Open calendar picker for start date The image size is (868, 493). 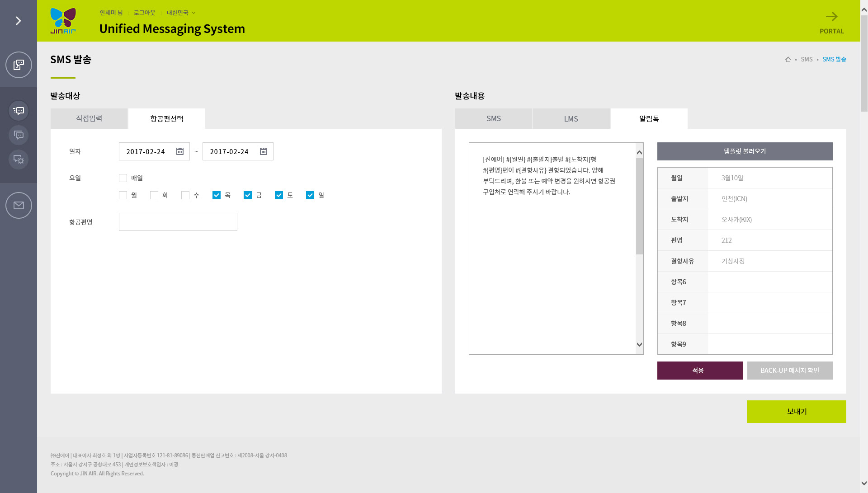180,151
